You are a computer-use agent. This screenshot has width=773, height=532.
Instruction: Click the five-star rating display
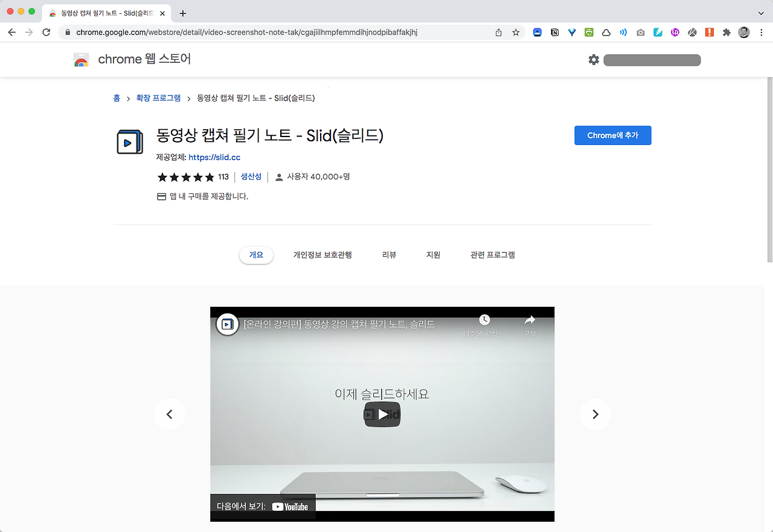(185, 177)
